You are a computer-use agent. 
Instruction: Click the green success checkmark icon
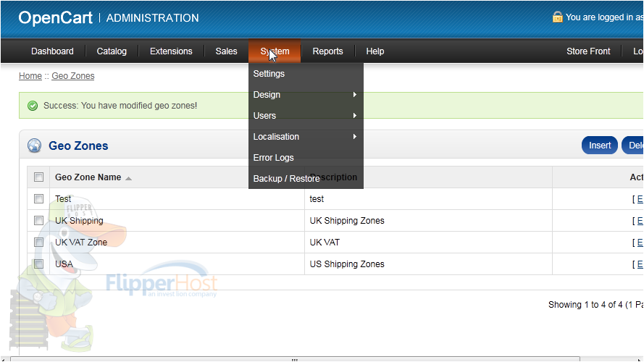point(33,106)
